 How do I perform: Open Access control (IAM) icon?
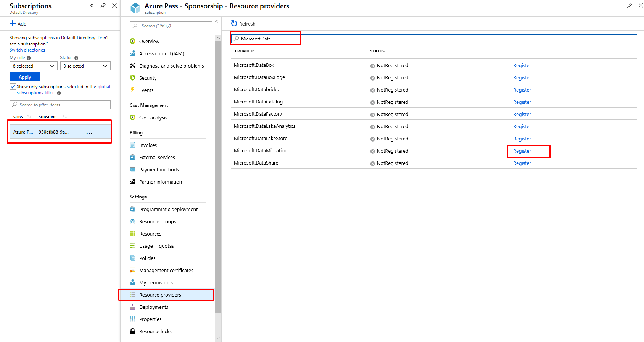[132, 53]
